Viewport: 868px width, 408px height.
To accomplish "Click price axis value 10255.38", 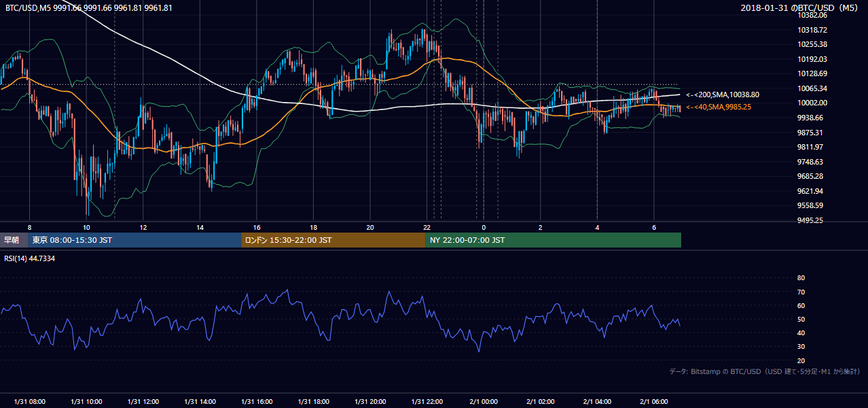I will [812, 44].
